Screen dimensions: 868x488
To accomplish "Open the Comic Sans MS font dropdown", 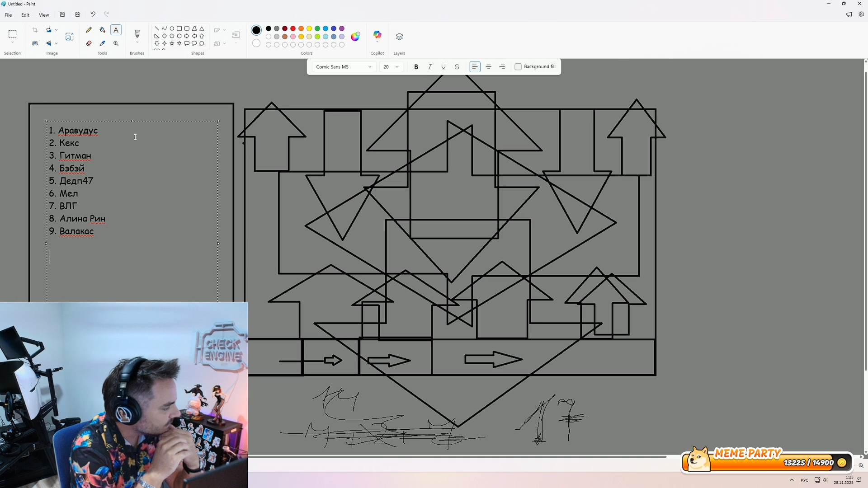I will click(344, 67).
